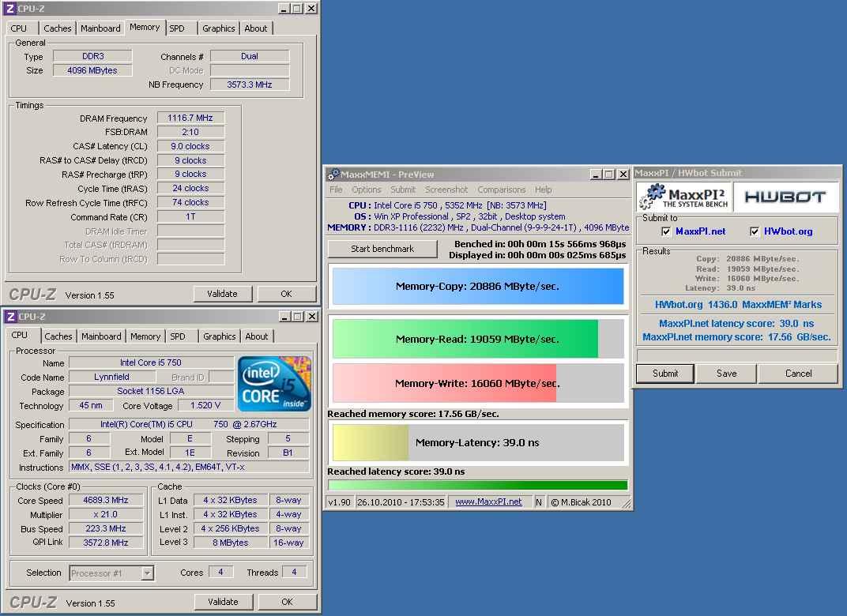
Task: Click the NB Frequency 3573.3 MHz value
Action: click(250, 85)
